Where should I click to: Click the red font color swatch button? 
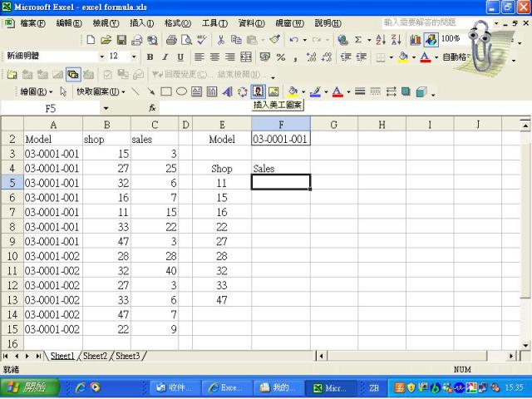click(424, 57)
